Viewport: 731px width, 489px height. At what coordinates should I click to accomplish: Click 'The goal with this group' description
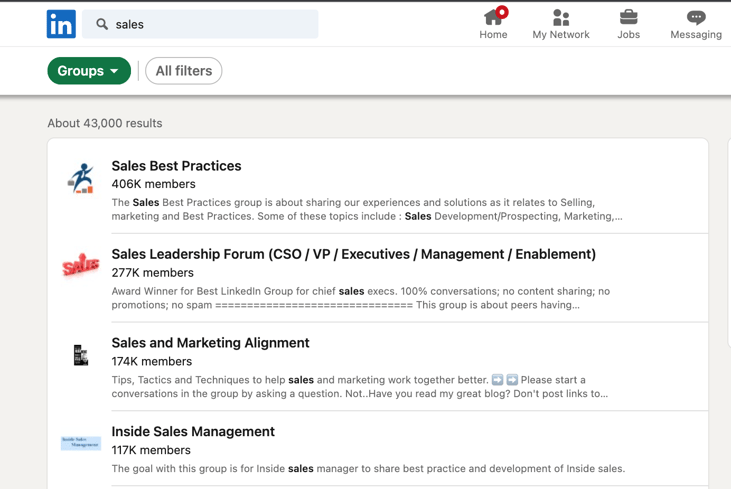pyautogui.click(x=368, y=468)
